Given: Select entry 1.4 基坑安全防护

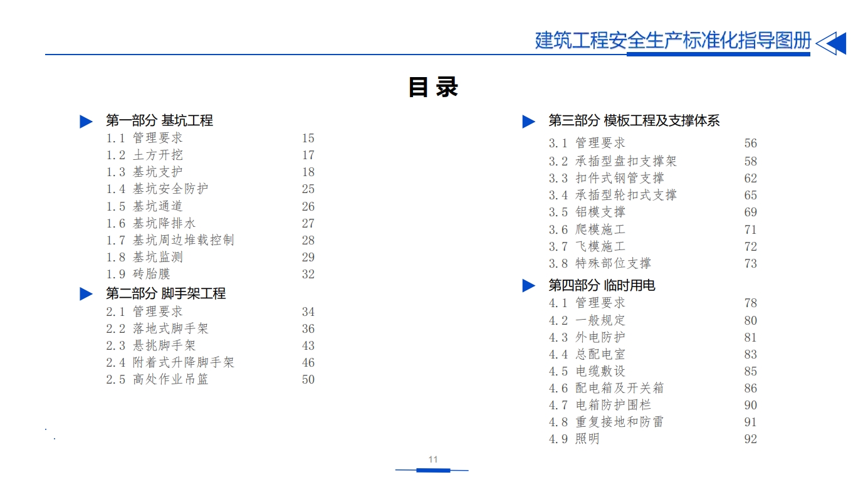Looking at the screenshot, I should click(x=157, y=189).
